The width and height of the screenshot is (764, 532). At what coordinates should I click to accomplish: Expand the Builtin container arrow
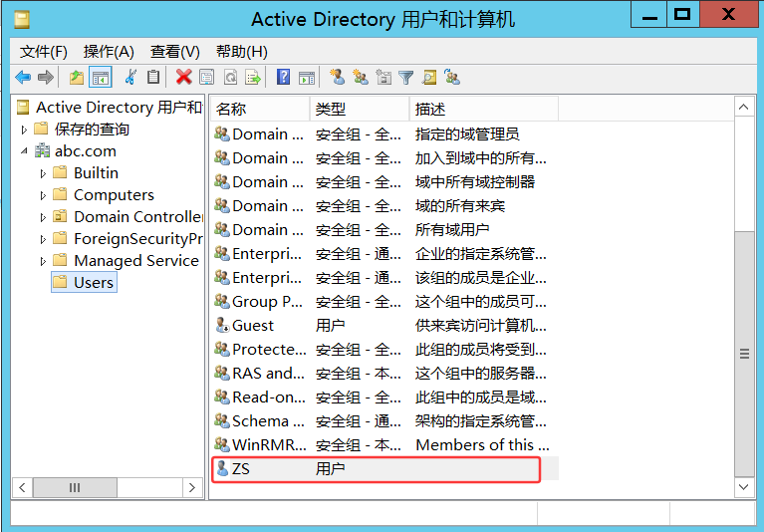coord(43,173)
